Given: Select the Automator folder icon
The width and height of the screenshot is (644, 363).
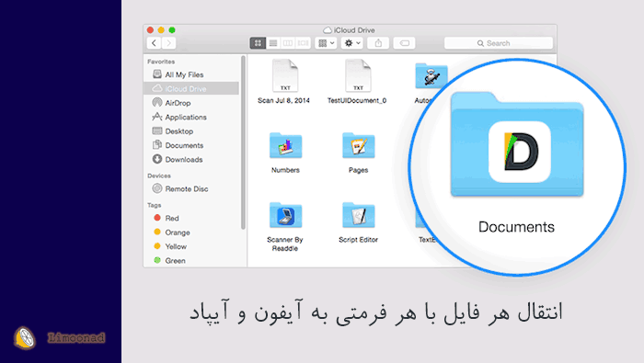Looking at the screenshot, I should [431, 76].
